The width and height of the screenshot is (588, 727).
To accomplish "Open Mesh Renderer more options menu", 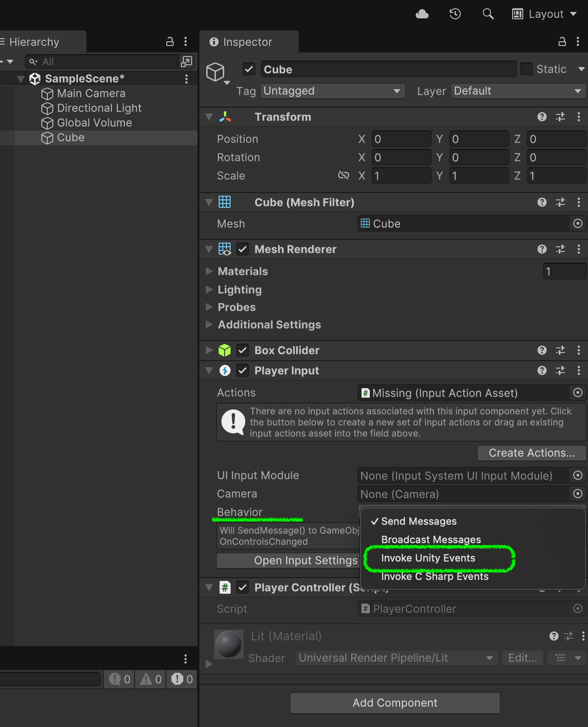I will pos(579,249).
